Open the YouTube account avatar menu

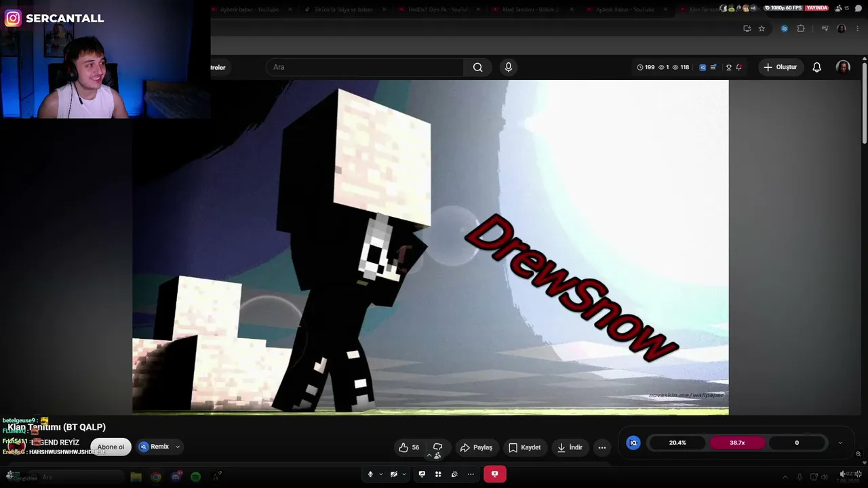click(843, 67)
